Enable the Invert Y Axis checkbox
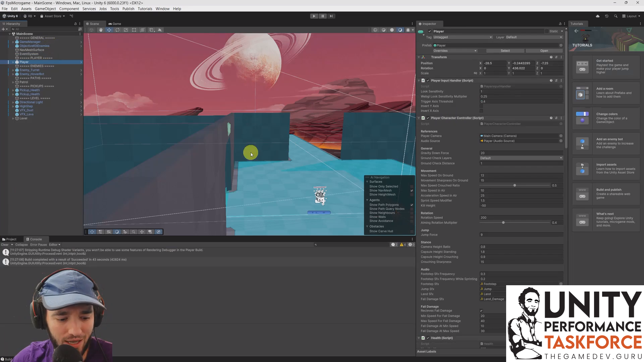 click(482, 106)
